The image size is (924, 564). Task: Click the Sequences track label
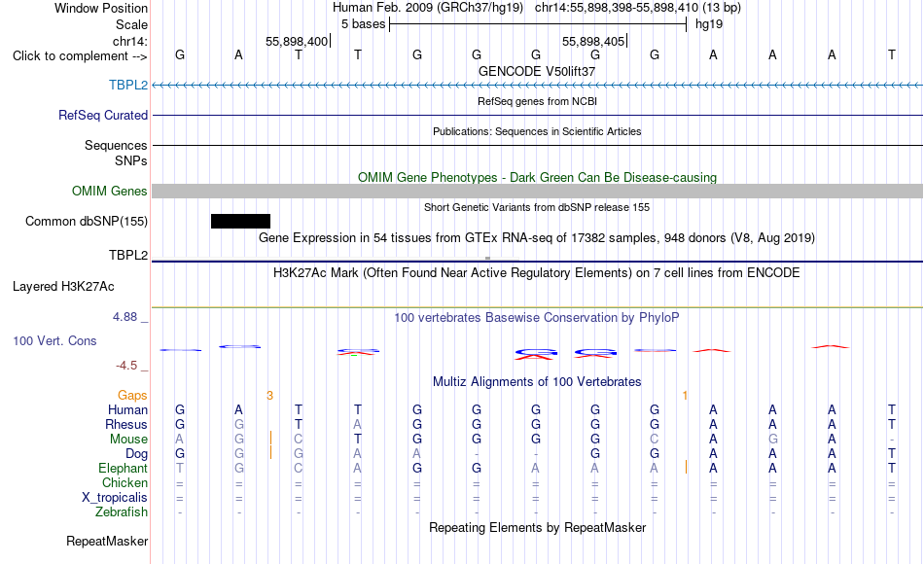click(116, 145)
